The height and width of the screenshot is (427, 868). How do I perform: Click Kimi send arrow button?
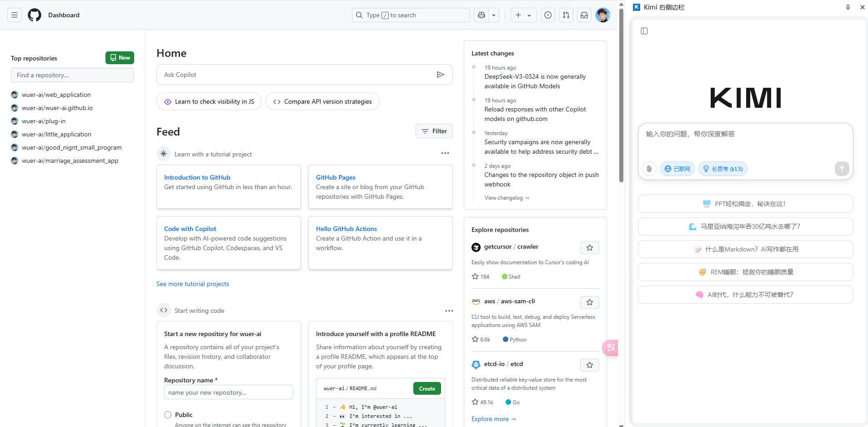click(842, 169)
